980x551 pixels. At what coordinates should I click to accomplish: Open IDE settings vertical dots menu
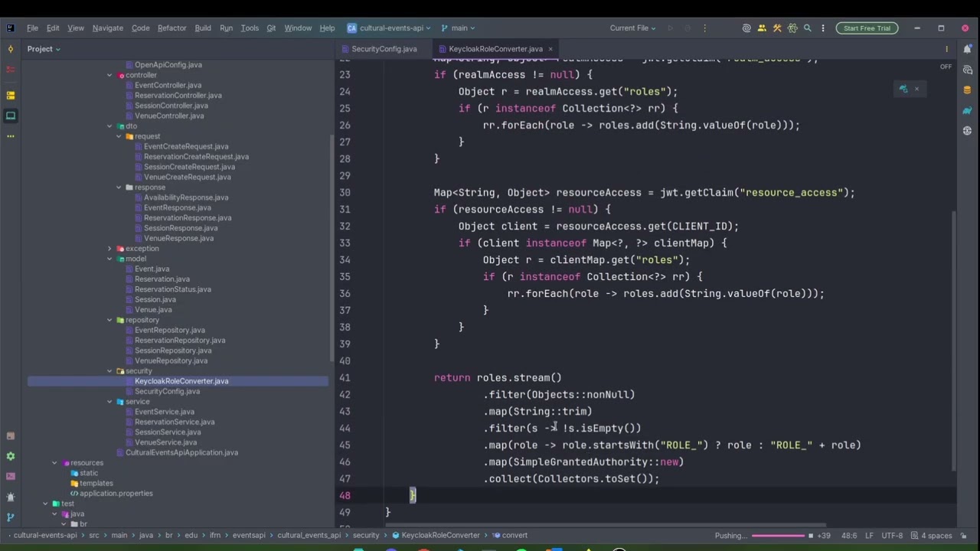(823, 28)
